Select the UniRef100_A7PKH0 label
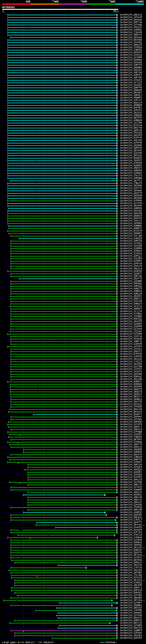 point(131,633)
